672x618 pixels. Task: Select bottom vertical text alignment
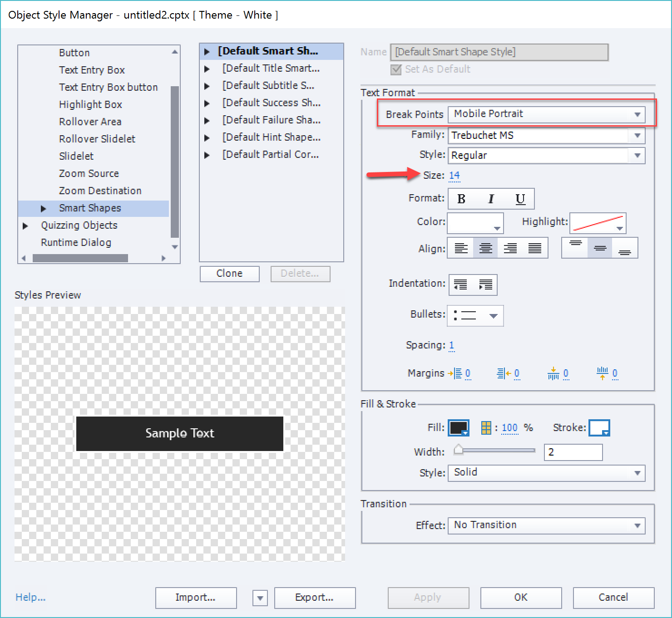click(624, 248)
